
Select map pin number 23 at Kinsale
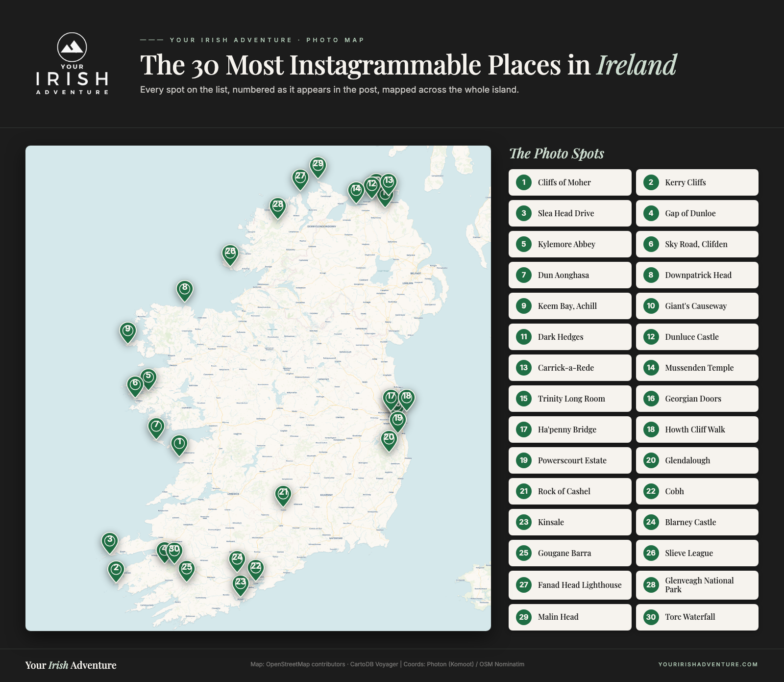(241, 585)
